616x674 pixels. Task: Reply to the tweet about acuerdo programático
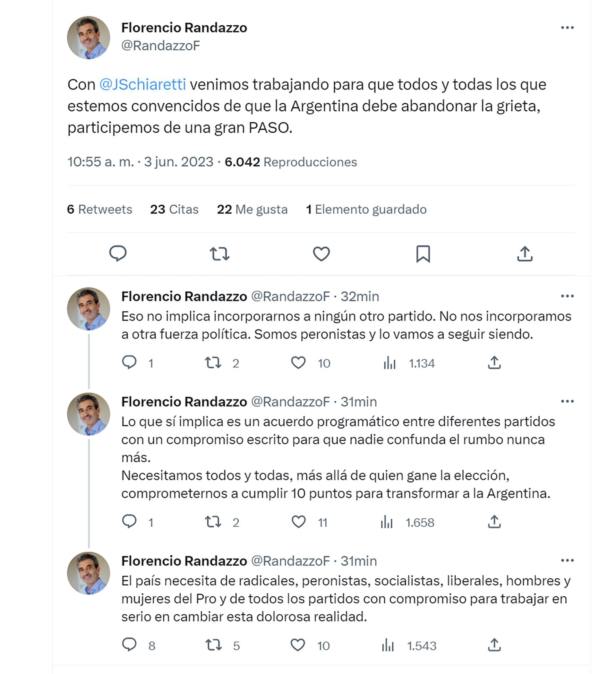[129, 522]
